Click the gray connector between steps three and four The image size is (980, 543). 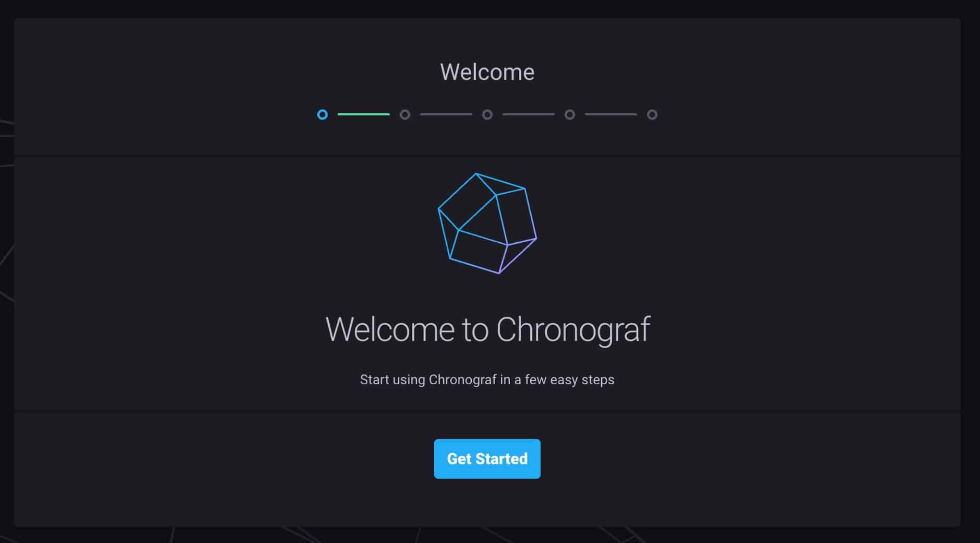[x=529, y=114]
